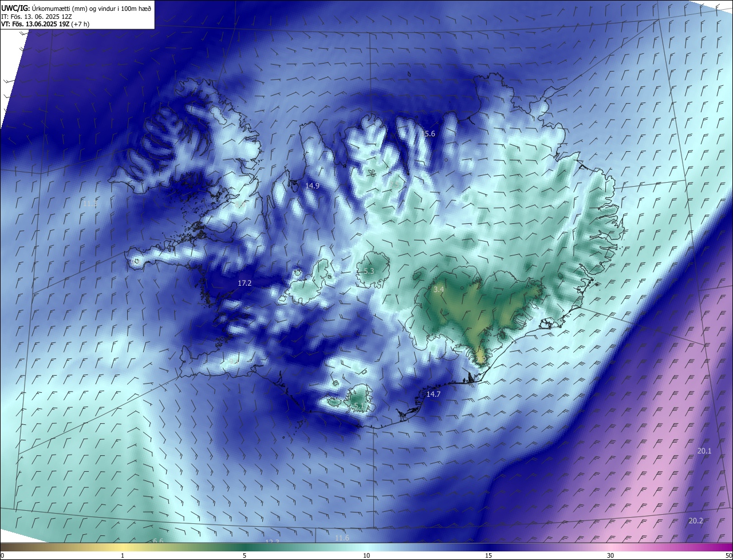The width and height of the screenshot is (733, 560).
Task: Click the title text 'UWC/IG: Úrkomumætti (mm)'
Action: (45, 7)
